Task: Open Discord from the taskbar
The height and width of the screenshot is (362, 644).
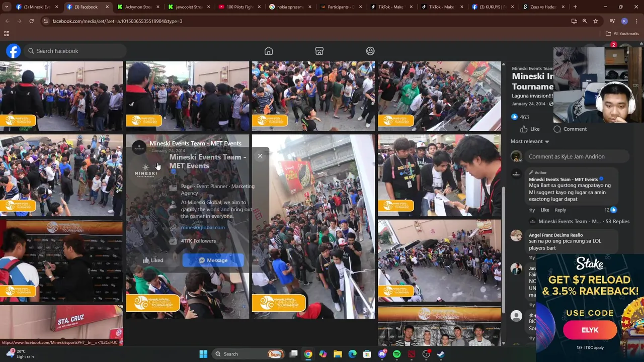Action: click(x=382, y=354)
